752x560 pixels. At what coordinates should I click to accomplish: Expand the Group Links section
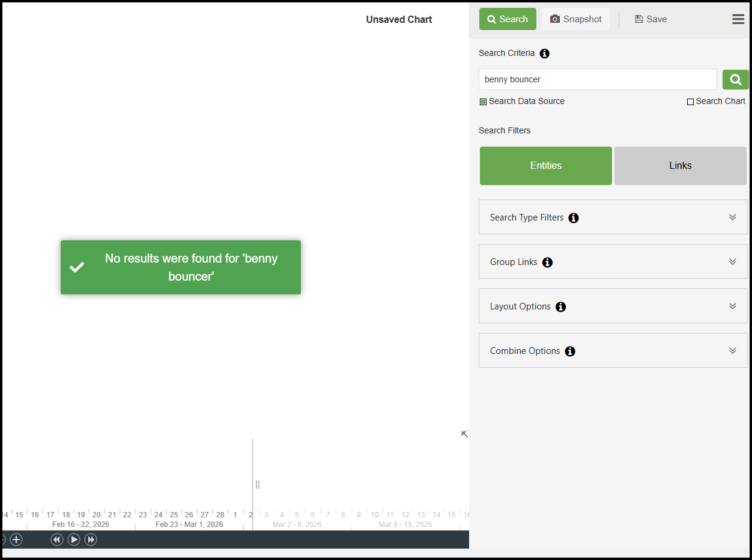(x=732, y=262)
